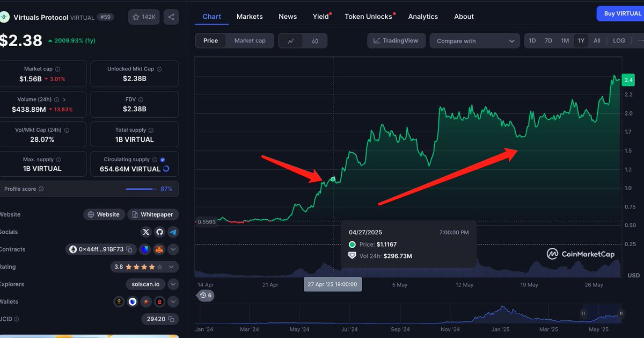644x338 pixels.
Task: Set chart range to All
Action: tap(597, 41)
